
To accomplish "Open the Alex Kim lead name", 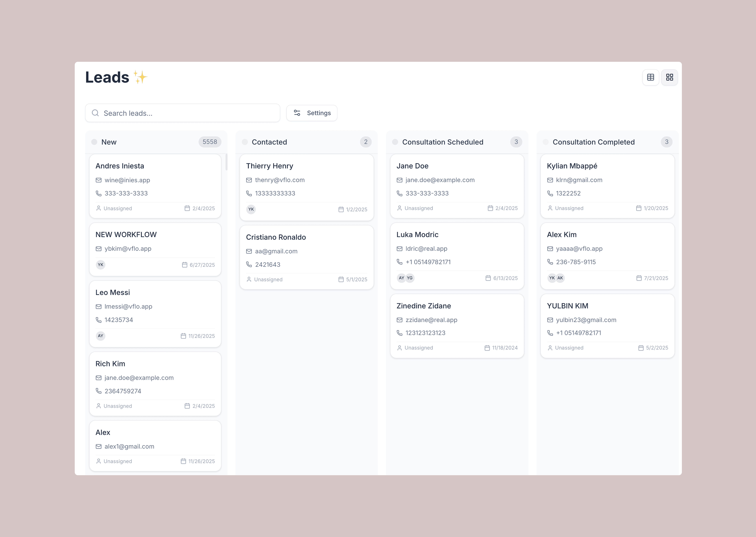I will point(562,235).
